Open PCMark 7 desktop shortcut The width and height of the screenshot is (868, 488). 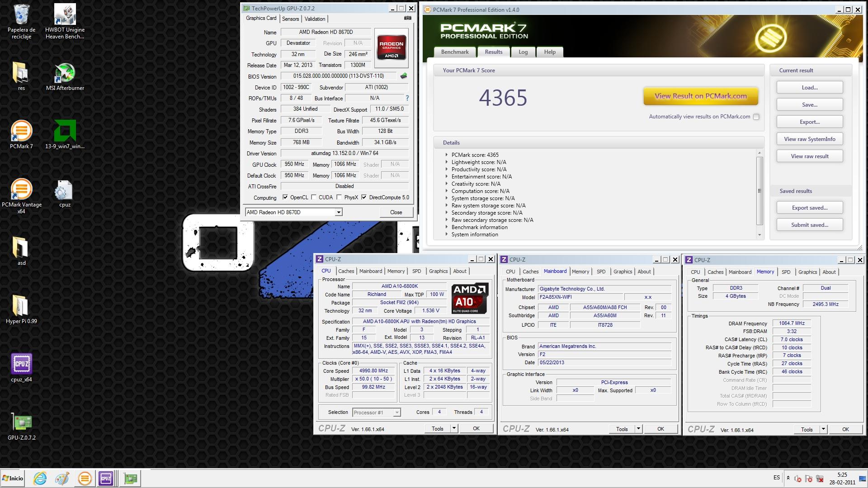21,134
